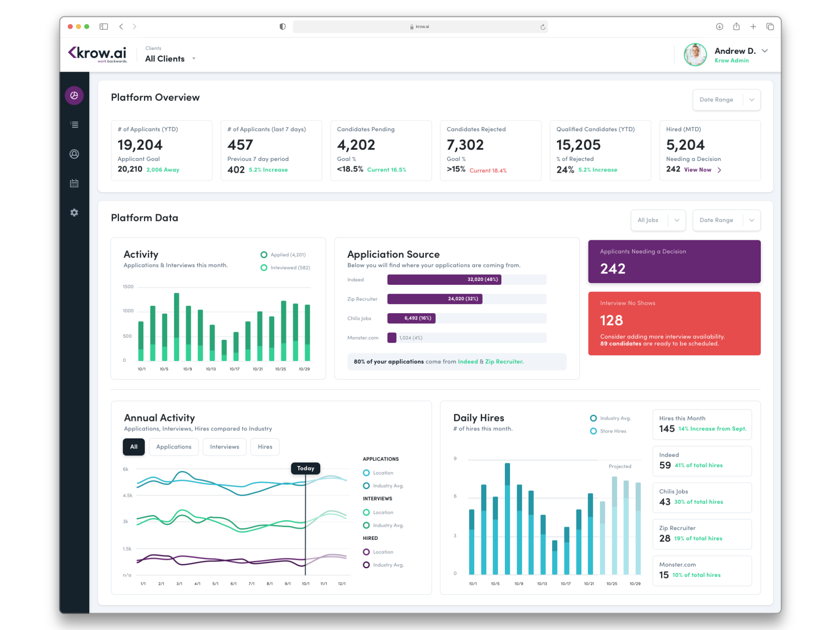Open the settings gear sidebar icon

(74, 213)
